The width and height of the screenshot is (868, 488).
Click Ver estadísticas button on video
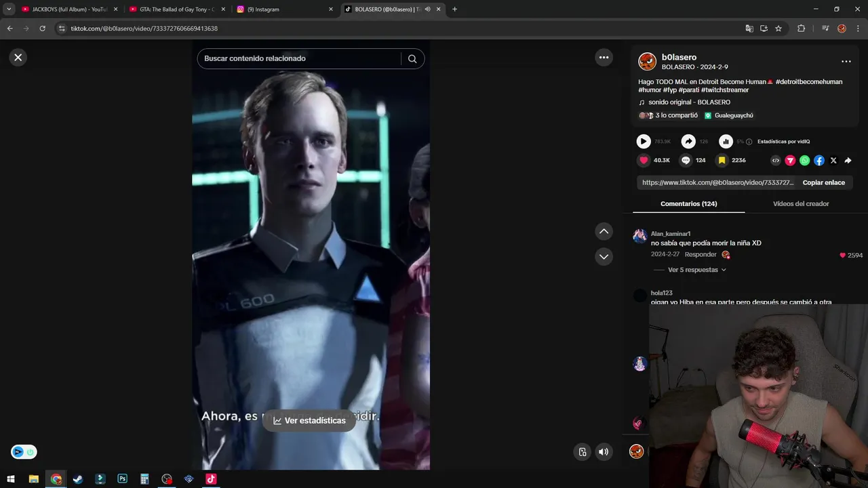[x=309, y=420]
